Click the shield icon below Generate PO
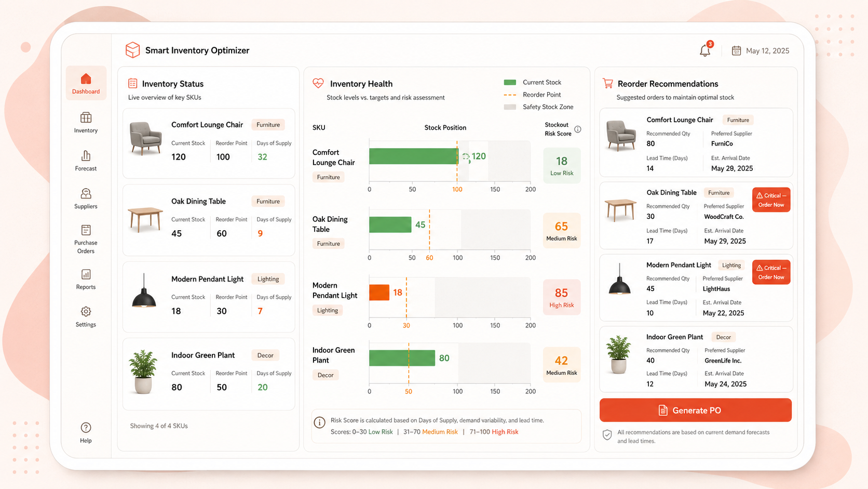This screenshot has height=489, width=868. pyautogui.click(x=607, y=435)
